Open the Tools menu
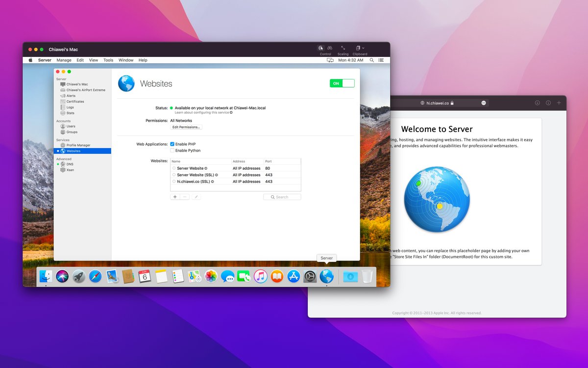Screen dimensions: 588x368 [x=108, y=60]
